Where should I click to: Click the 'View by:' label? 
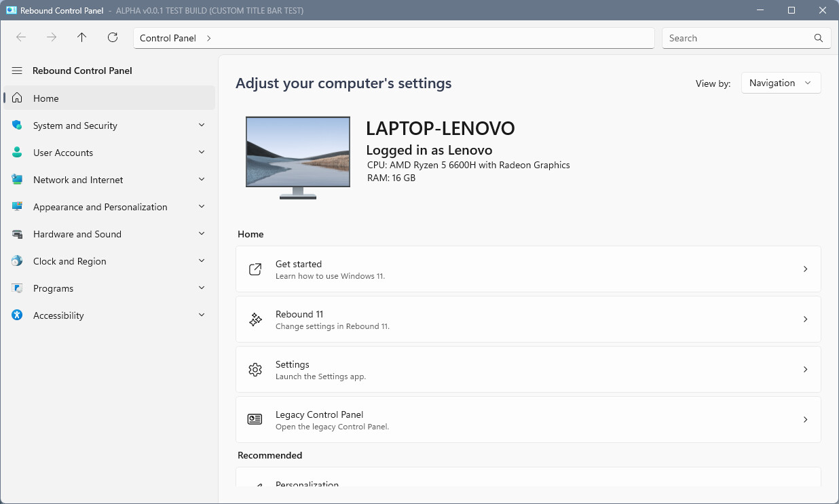713,83
